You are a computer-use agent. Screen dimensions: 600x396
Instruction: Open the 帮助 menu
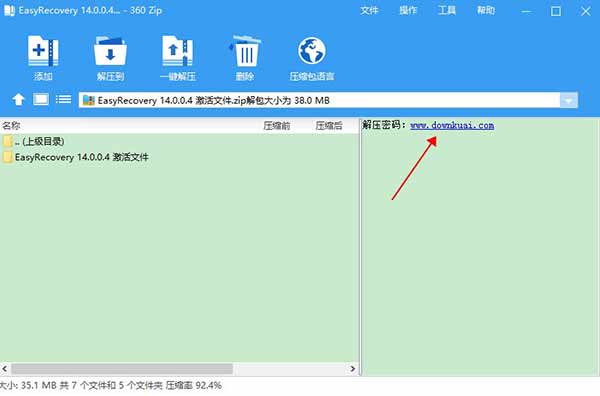coord(486,10)
